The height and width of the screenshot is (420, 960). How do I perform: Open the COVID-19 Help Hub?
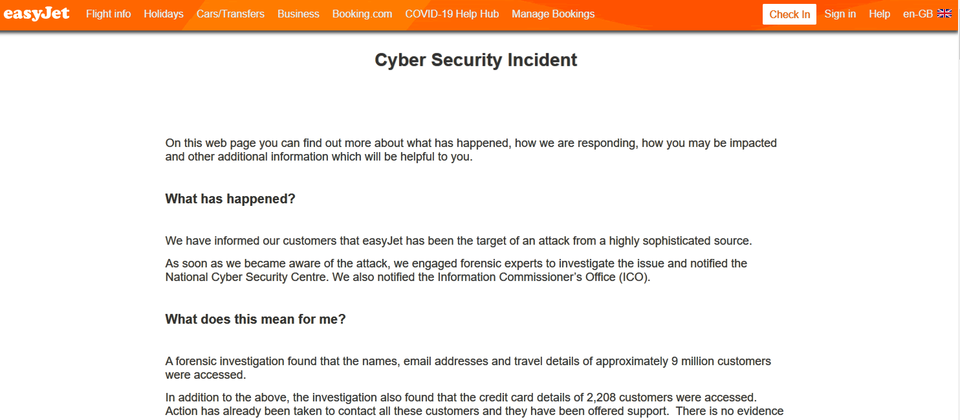tap(452, 14)
